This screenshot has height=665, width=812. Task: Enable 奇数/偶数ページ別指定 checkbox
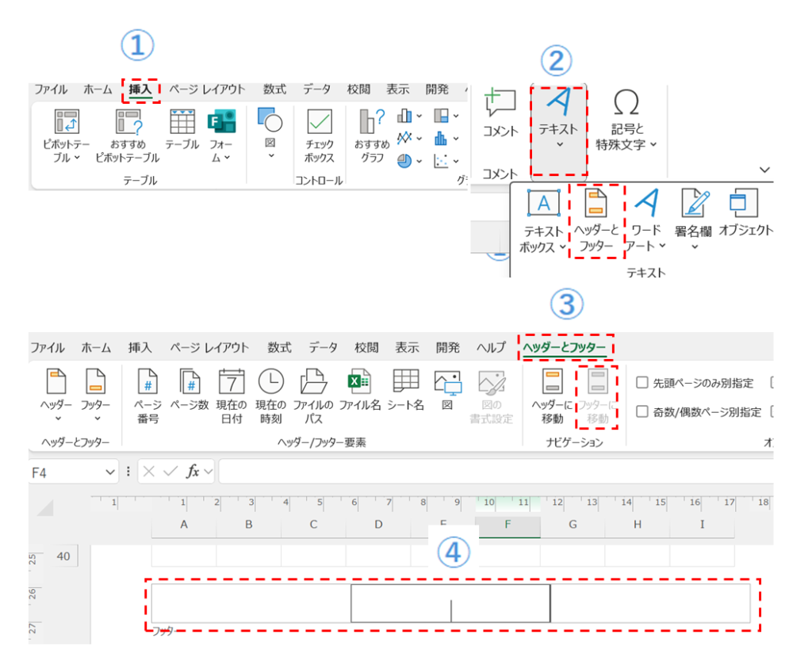(643, 411)
